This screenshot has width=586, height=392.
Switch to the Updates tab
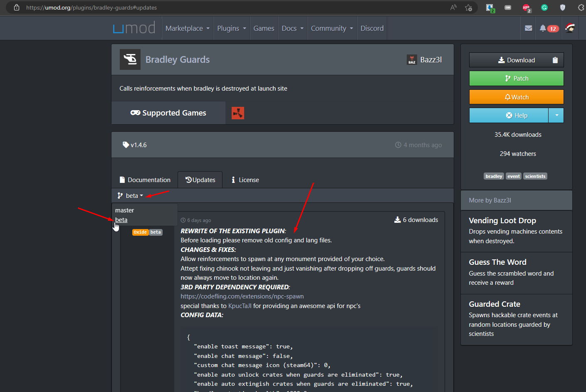(200, 180)
